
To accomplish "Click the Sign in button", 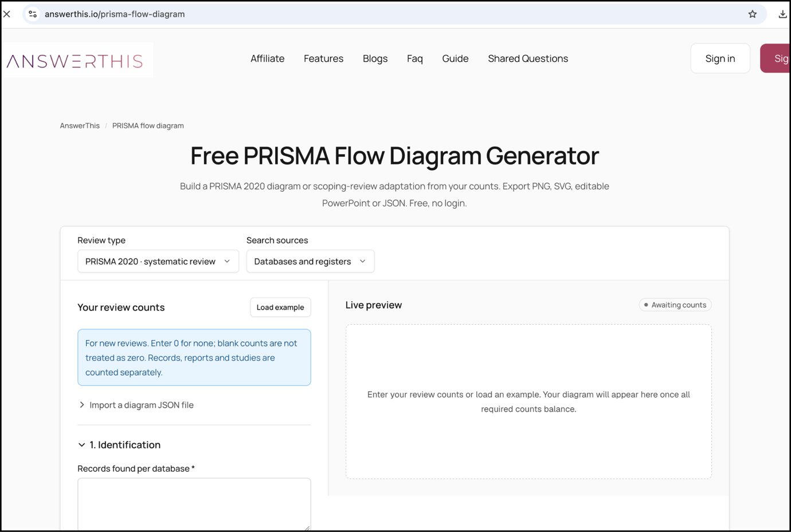I will pos(720,58).
